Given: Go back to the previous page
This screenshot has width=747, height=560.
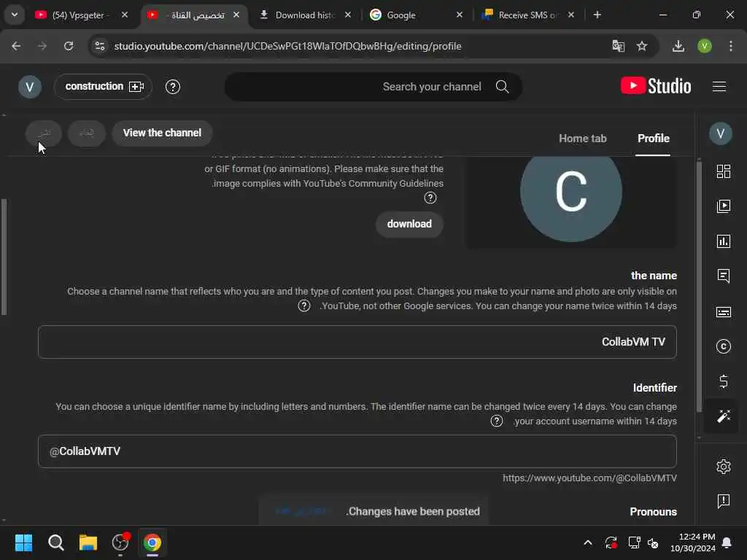Looking at the screenshot, I should [16, 46].
